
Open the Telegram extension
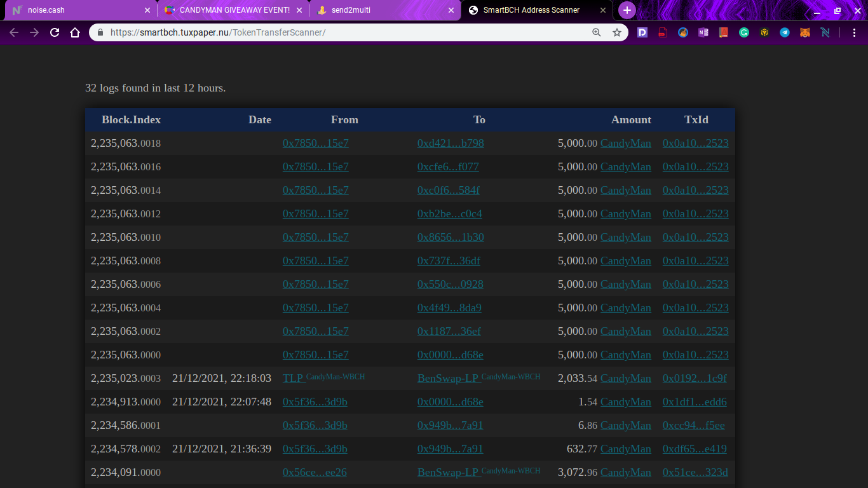point(785,32)
